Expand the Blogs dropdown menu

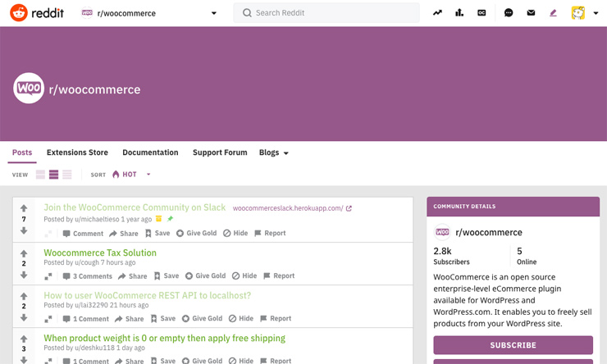coord(274,152)
